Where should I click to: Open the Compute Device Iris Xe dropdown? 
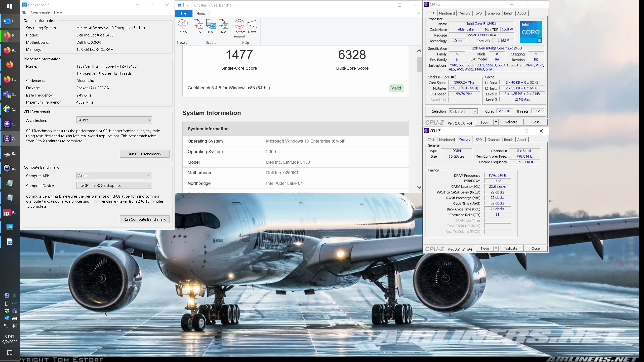(114, 186)
